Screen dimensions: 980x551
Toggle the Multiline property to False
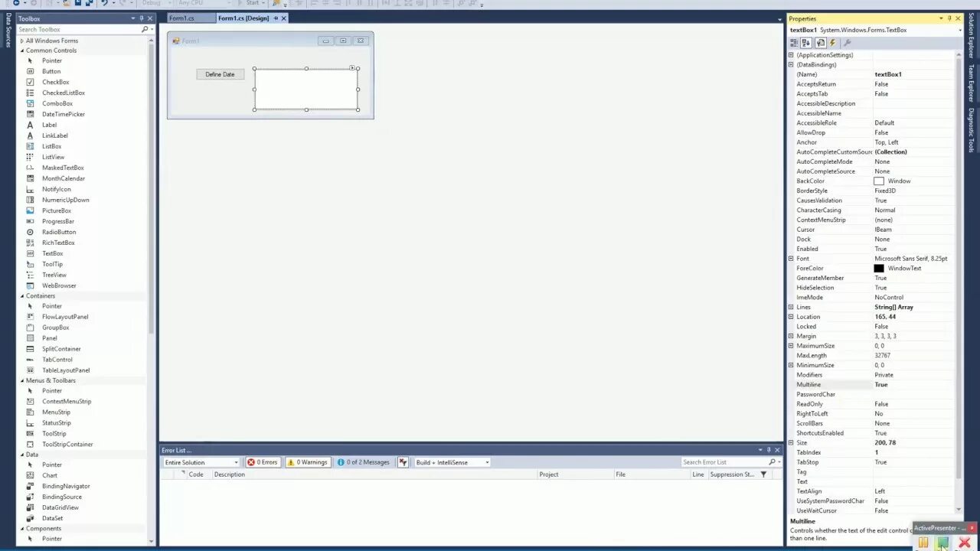(x=903, y=384)
